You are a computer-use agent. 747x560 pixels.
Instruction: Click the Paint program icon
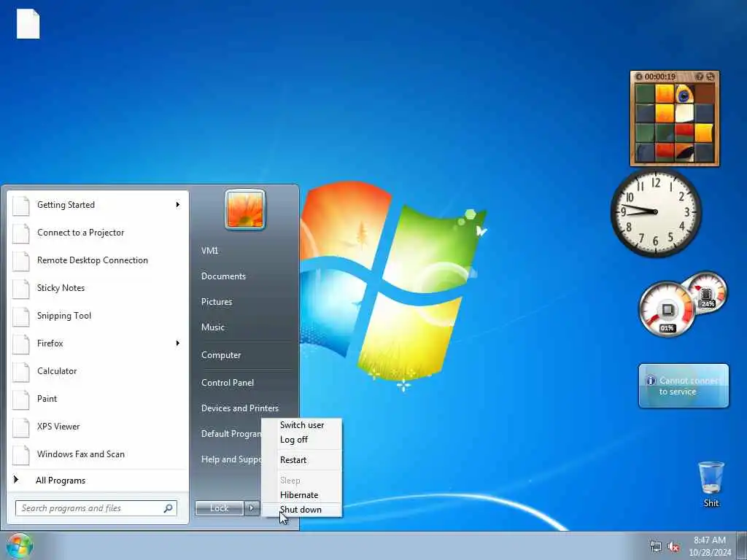click(x=21, y=399)
